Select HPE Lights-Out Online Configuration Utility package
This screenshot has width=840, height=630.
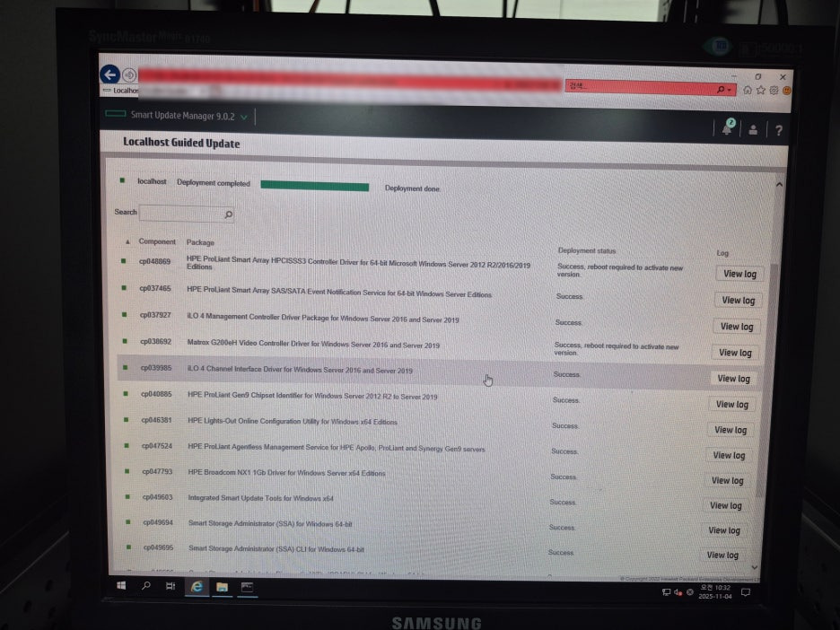(x=293, y=422)
